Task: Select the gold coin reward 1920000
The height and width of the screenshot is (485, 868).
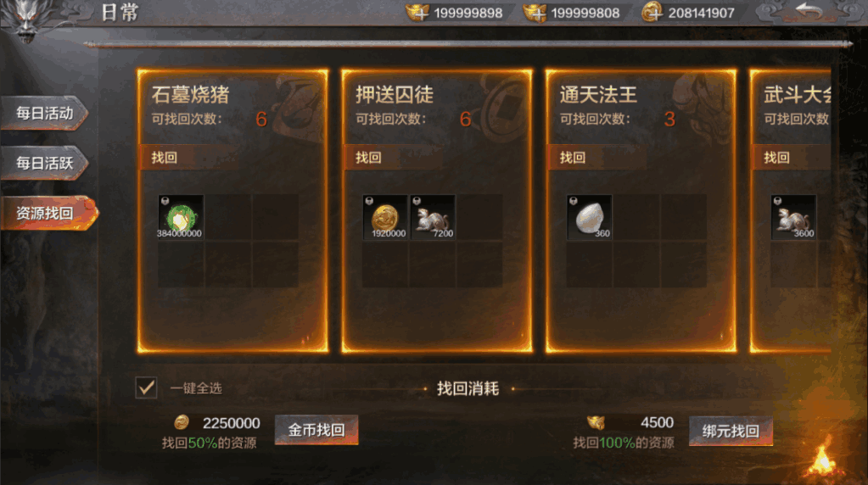Action: click(x=384, y=217)
